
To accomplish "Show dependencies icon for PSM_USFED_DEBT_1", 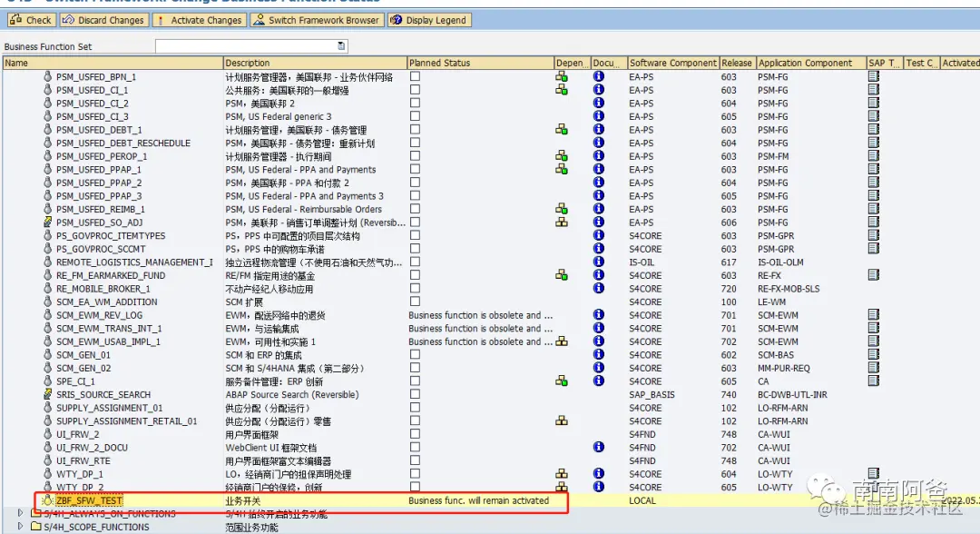I will (x=562, y=130).
